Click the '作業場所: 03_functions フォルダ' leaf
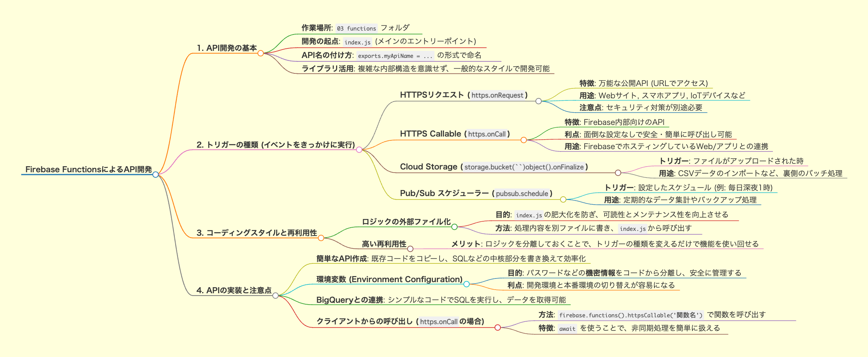 (x=356, y=28)
